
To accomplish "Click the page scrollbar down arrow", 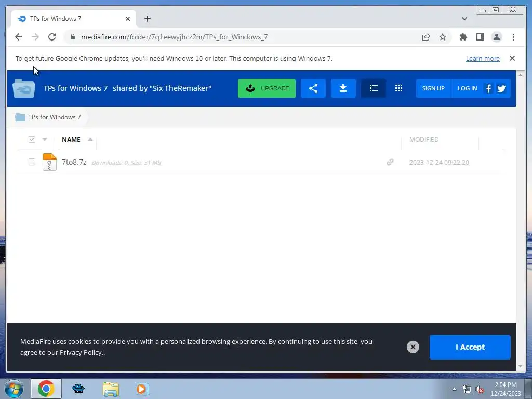I will (x=521, y=366).
